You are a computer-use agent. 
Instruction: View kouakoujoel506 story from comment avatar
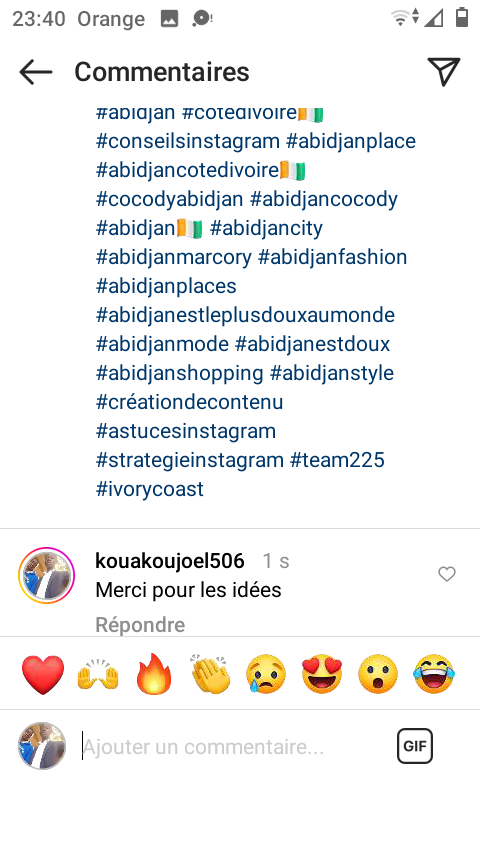pyautogui.click(x=46, y=575)
